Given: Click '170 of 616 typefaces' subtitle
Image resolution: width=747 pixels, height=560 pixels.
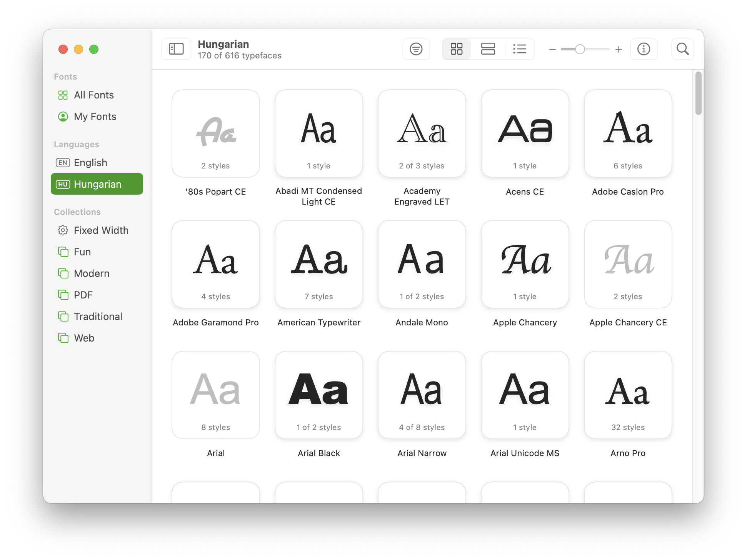Looking at the screenshot, I should (240, 56).
